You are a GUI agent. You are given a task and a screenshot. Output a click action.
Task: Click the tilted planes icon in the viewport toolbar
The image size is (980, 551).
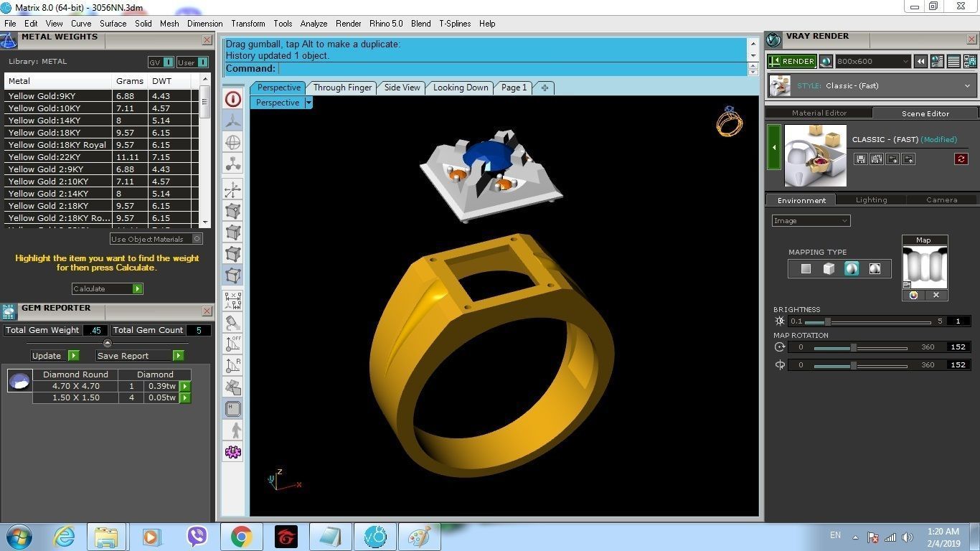click(x=233, y=387)
